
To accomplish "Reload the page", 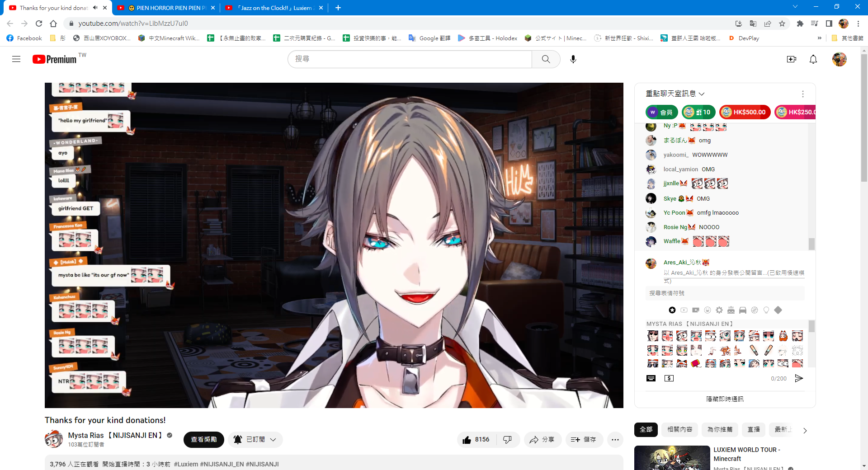I will coord(39,23).
